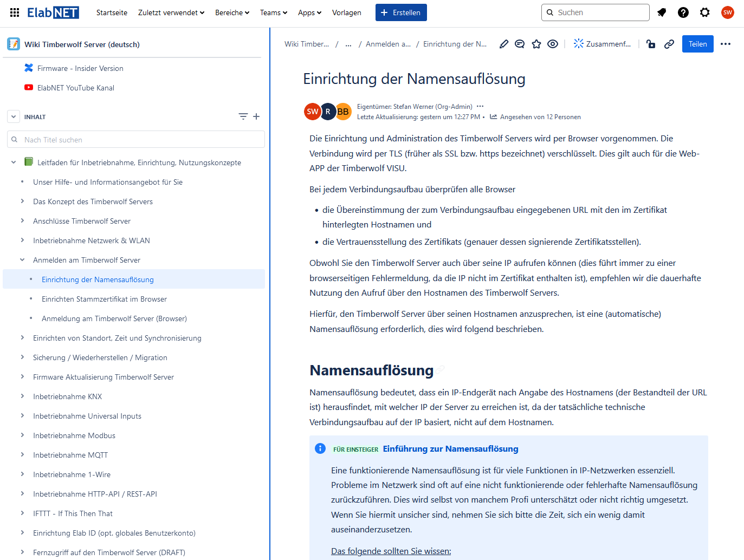The width and height of the screenshot is (744, 560).
Task: Open Vorlagen in top navigation
Action: (x=347, y=12)
